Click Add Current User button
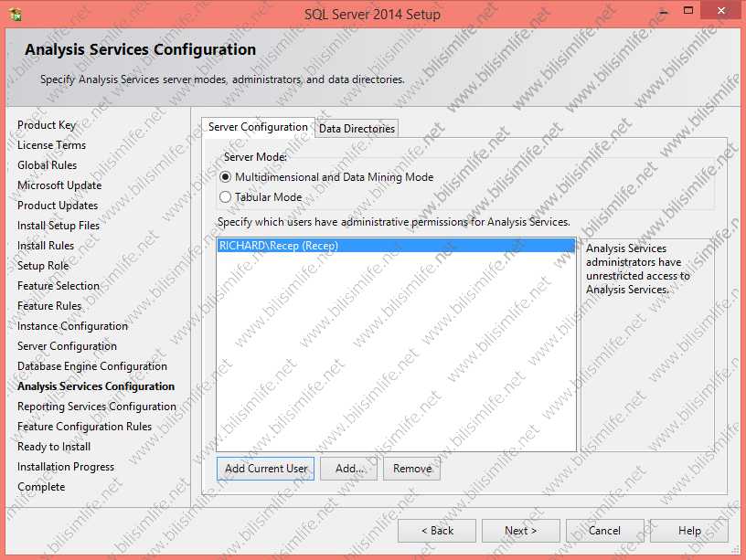Viewport: 746px width, 560px height. coord(265,469)
